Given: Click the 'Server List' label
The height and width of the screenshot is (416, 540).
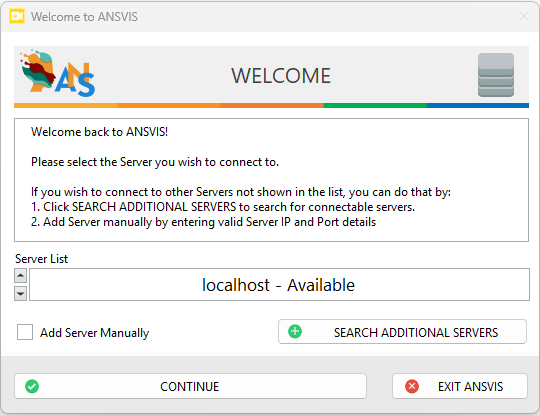Looking at the screenshot, I should (41, 259).
